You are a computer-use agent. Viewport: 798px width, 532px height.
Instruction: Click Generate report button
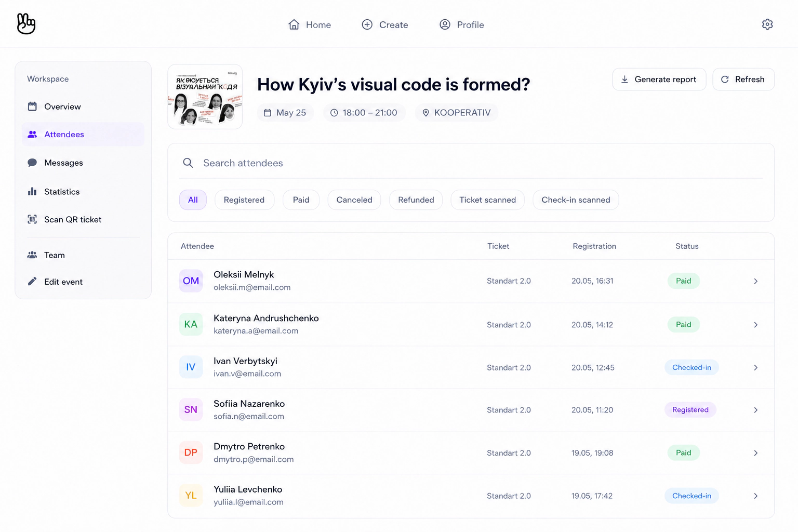[x=659, y=79]
